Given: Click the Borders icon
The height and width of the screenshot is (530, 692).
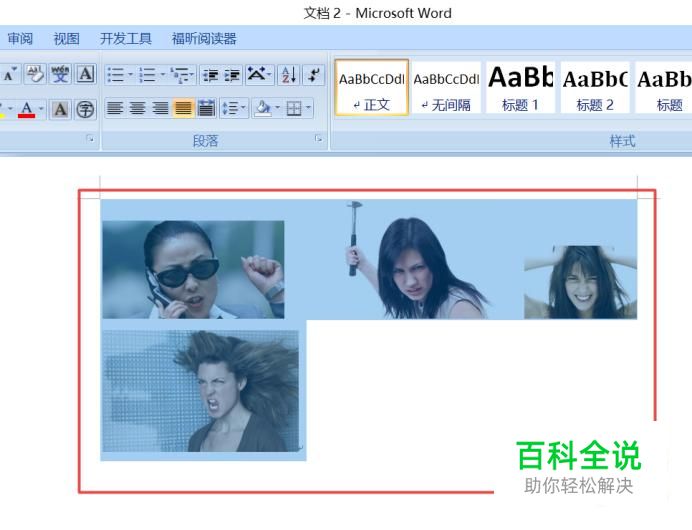Looking at the screenshot, I should [x=294, y=108].
